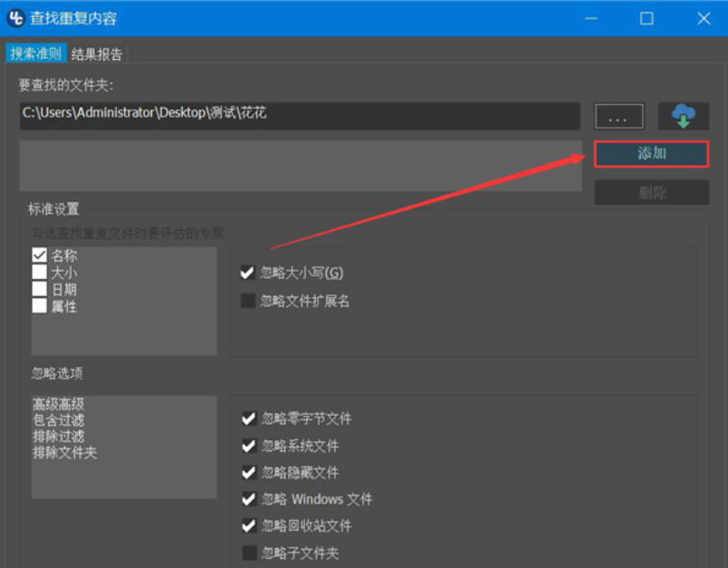Screen dimensions: 728x568
Task: Disable the 忽略系统文件 option
Action: 249,446
